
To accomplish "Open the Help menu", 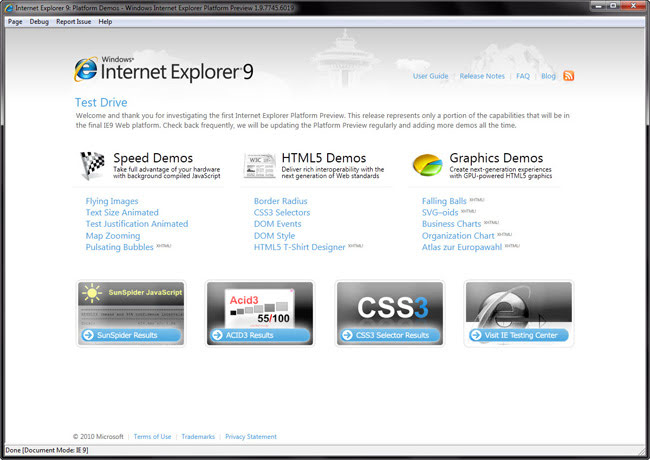I will pos(105,21).
